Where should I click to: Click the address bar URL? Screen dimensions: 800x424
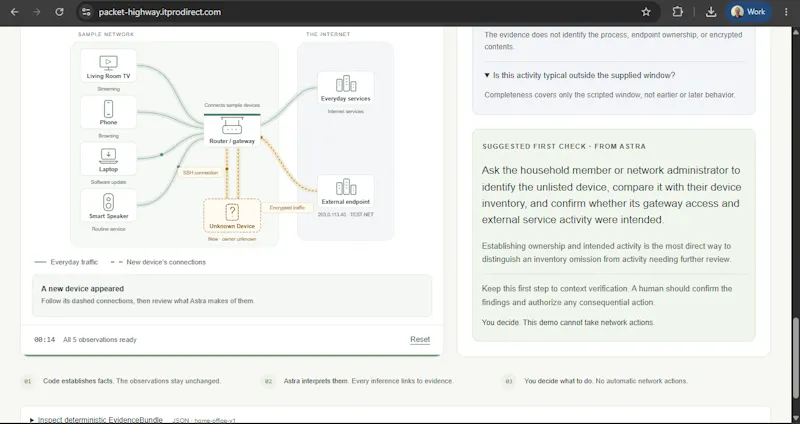tap(160, 12)
